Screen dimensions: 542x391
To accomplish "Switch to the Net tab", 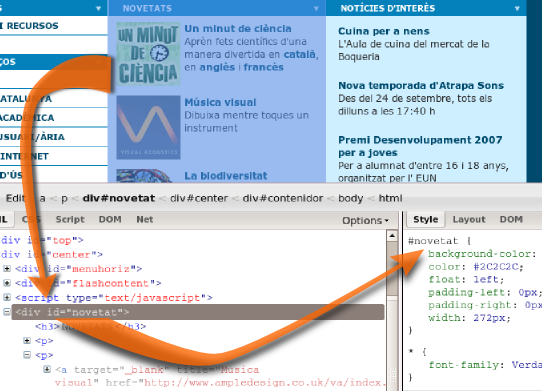I will point(144,219).
